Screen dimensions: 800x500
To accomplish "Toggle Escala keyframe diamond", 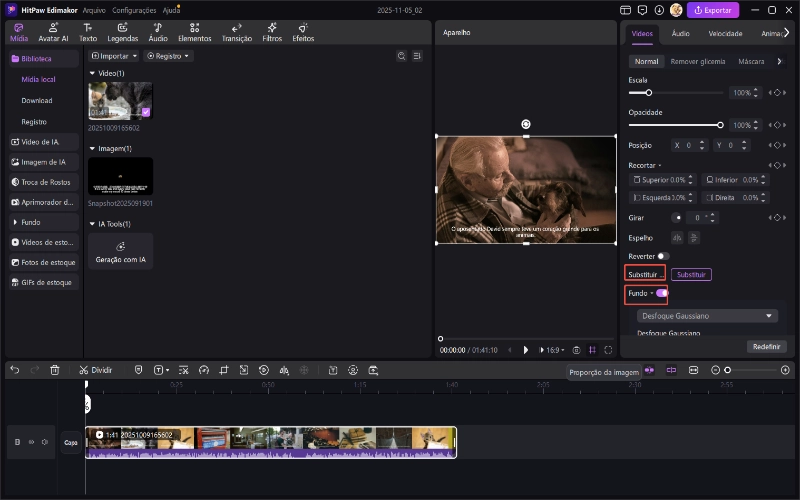I will (x=777, y=93).
